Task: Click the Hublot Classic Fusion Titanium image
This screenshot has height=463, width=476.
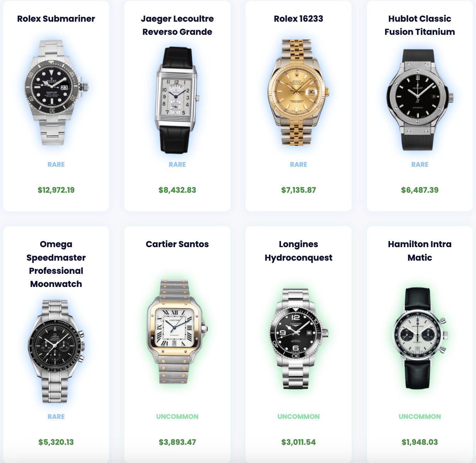Action: pos(420,100)
